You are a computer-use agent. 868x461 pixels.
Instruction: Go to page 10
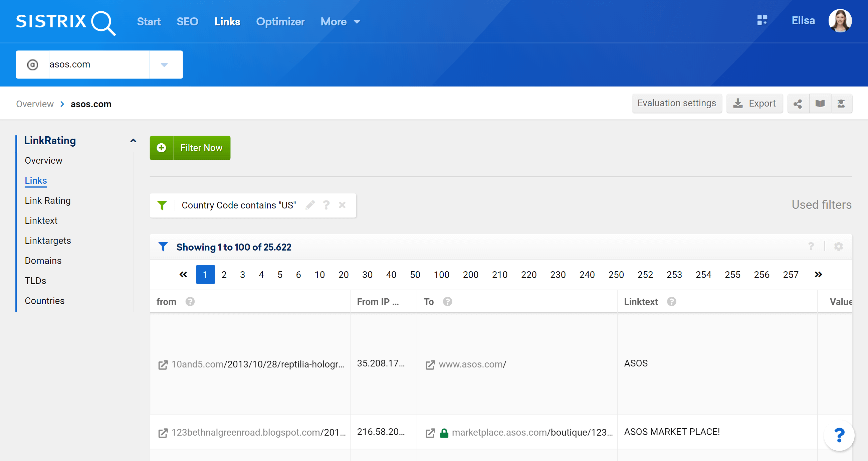[x=319, y=275]
